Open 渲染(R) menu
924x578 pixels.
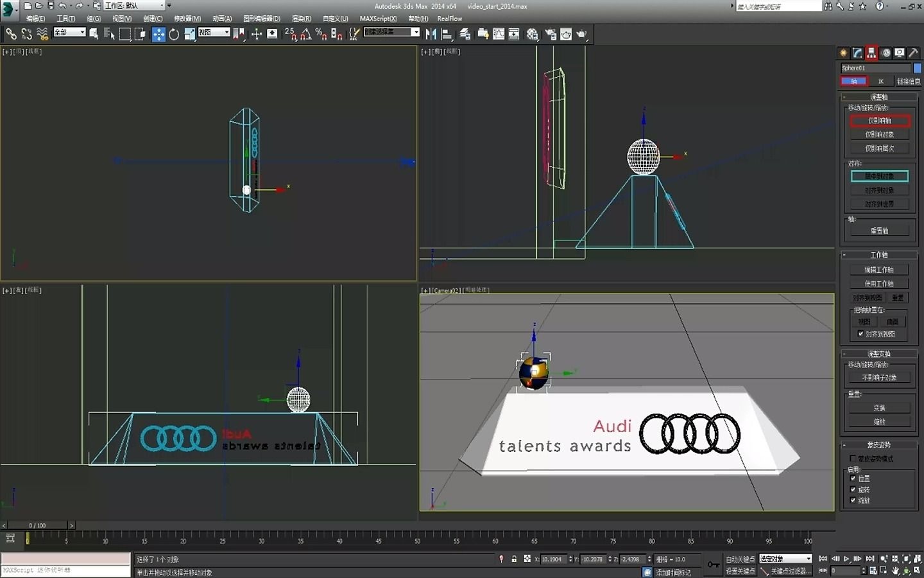pos(302,19)
